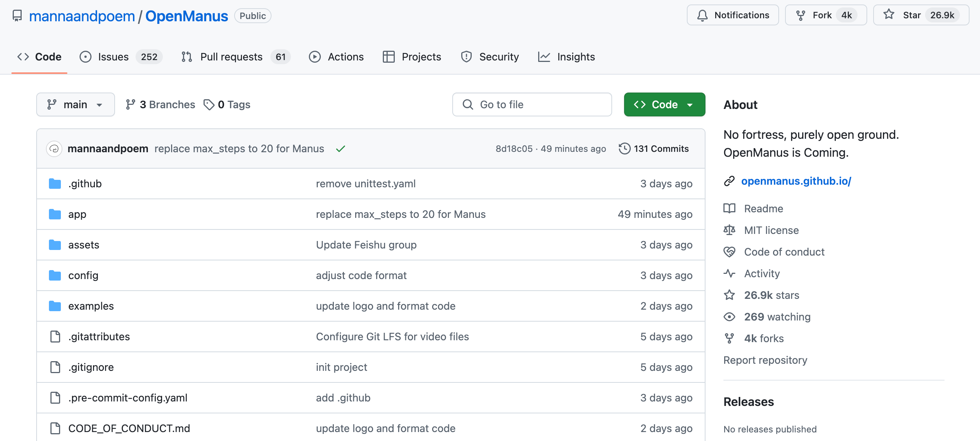Click the CODE_OF_CONDUCT.md file icon
Screen dimensions: 980x441
[55, 428]
